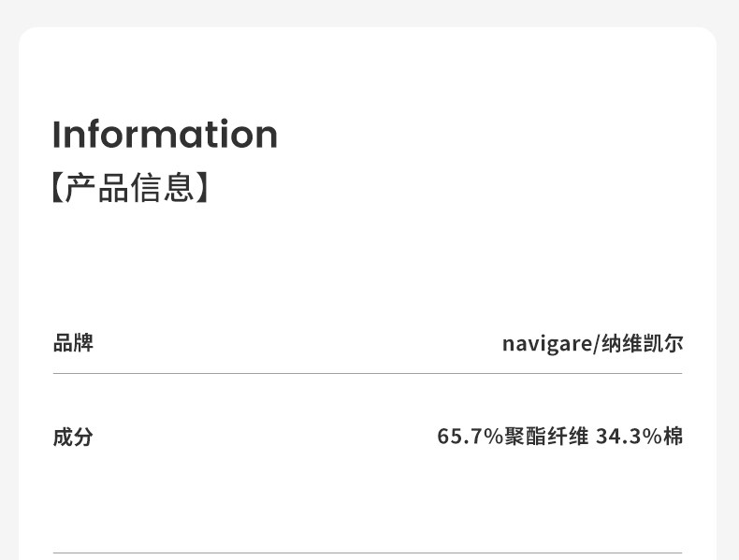Click the gray margin left of the card

[x=8, y=280]
